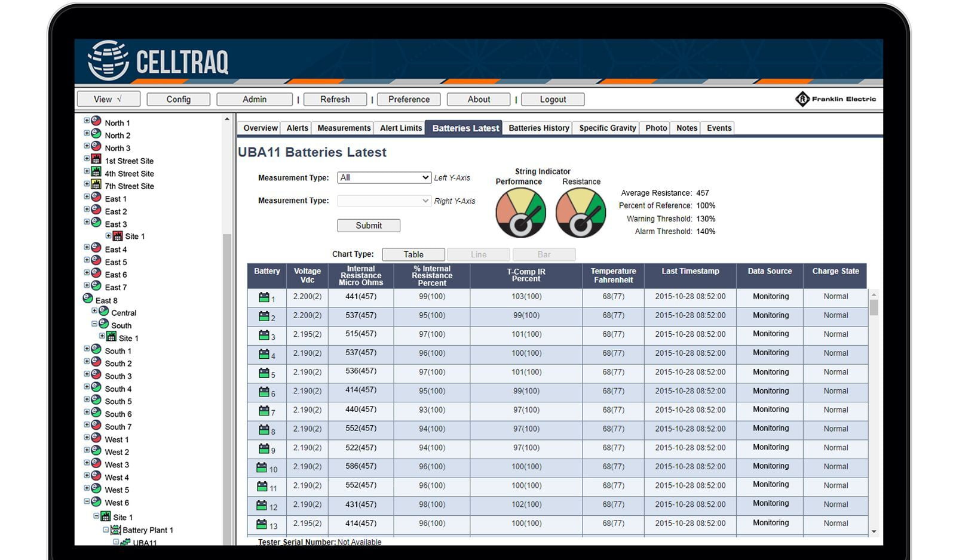Viewport: 956px width, 560px height.
Task: Click the table scrollbar up arrow
Action: point(874,294)
